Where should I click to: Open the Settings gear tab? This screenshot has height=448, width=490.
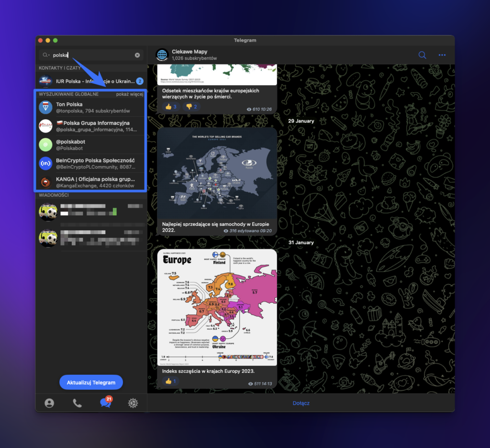(133, 403)
